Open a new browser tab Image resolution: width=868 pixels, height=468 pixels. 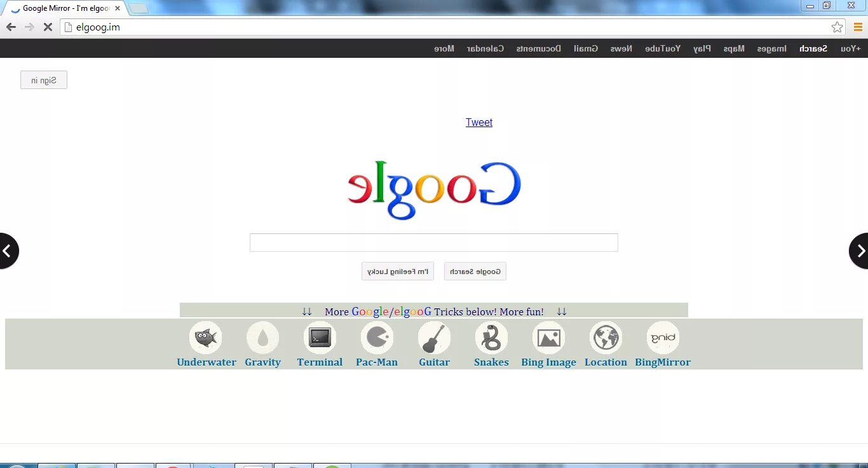(x=138, y=8)
